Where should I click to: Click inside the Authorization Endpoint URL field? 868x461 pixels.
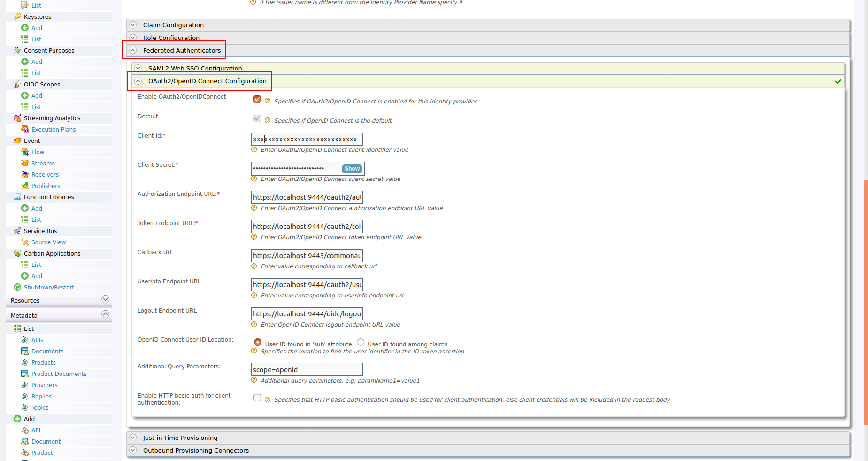[x=307, y=197]
